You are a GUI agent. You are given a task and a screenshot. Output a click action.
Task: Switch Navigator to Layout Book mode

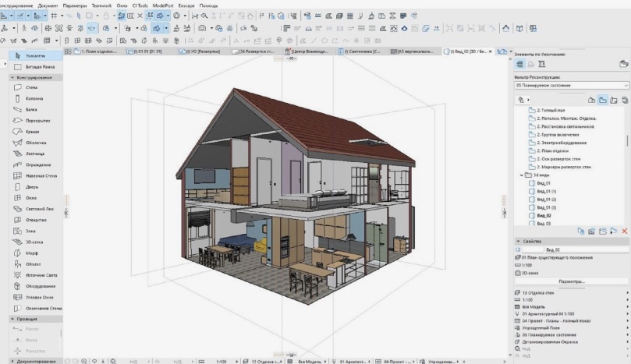pyautogui.click(x=614, y=100)
